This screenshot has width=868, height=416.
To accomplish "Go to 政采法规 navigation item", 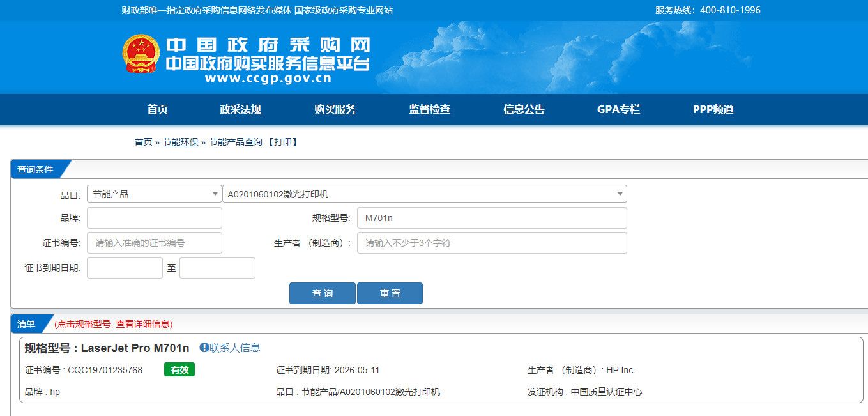I will [240, 109].
